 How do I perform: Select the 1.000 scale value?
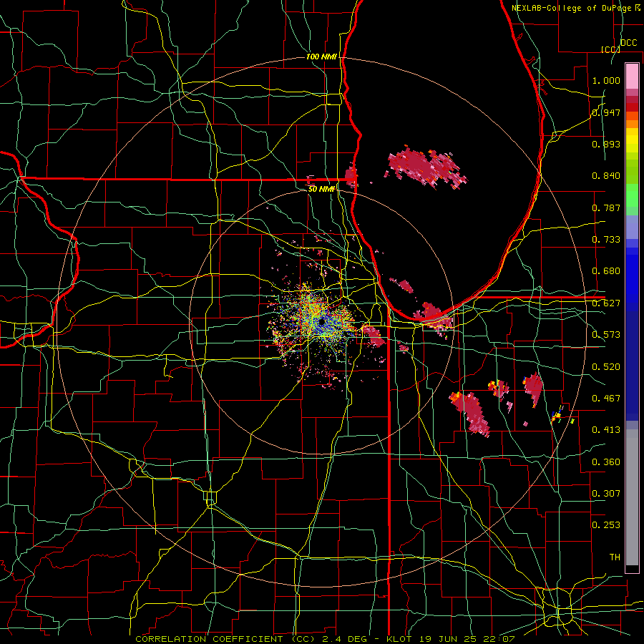coord(606,80)
